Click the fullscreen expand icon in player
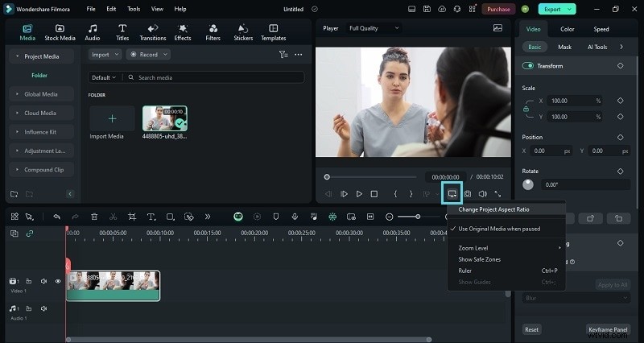 [497, 194]
